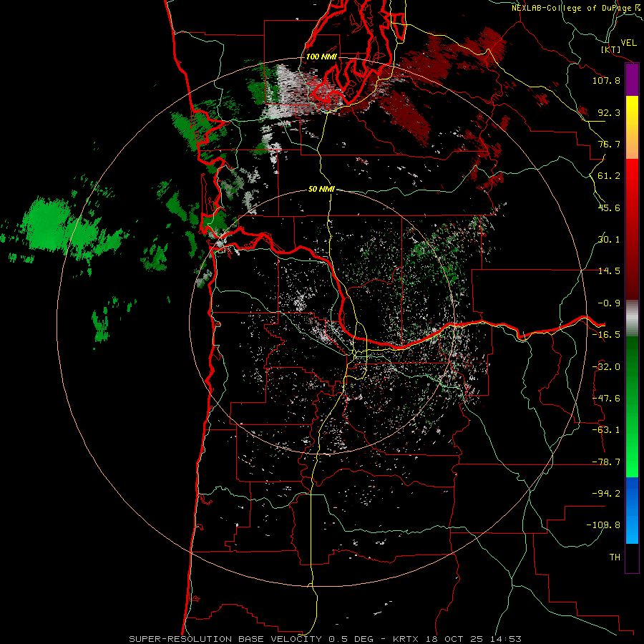Pick the black TH color bar segment
This screenshot has height=644, width=644.
[x=632, y=557]
